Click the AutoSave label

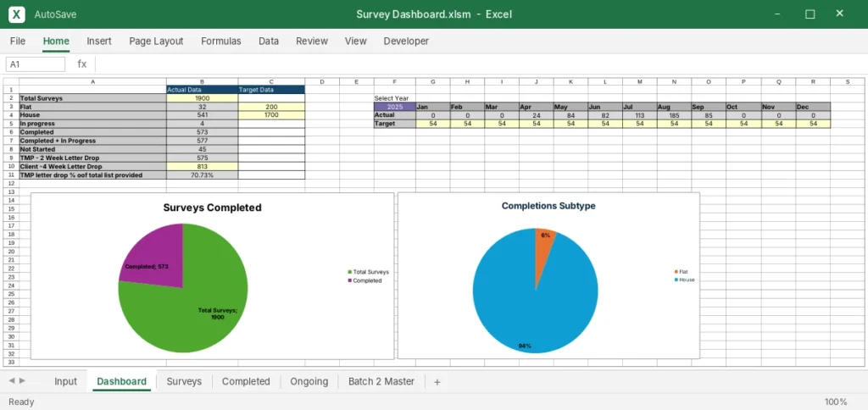pos(55,14)
